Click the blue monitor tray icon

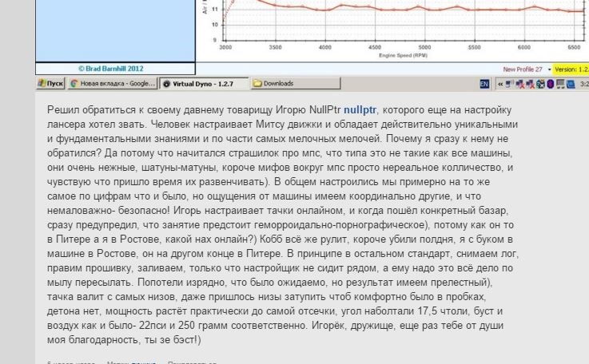(571, 84)
